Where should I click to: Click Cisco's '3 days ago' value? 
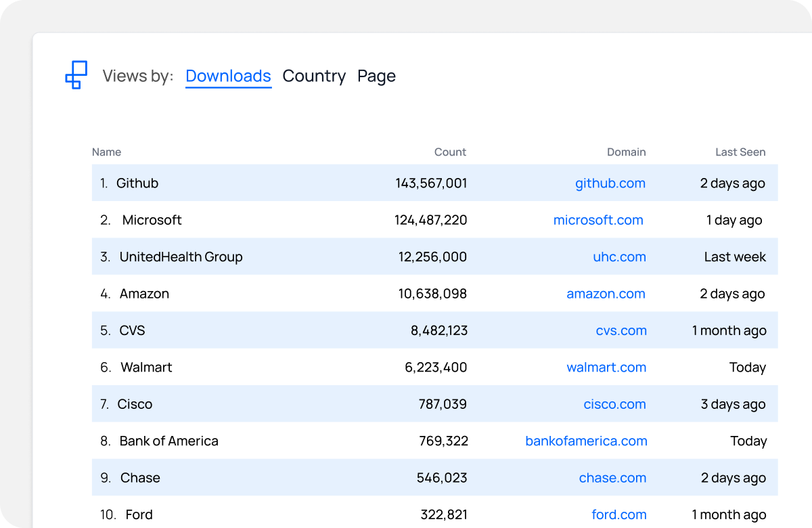[734, 404]
